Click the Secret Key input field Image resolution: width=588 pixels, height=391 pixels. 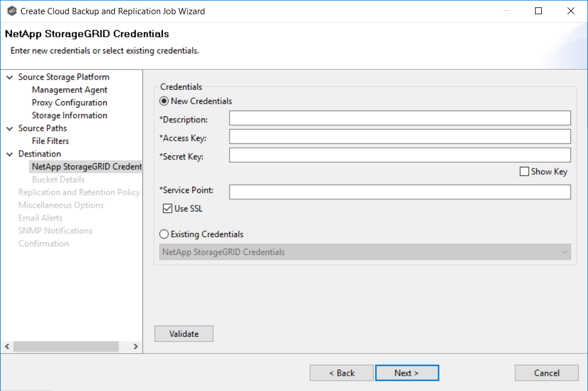pos(400,155)
